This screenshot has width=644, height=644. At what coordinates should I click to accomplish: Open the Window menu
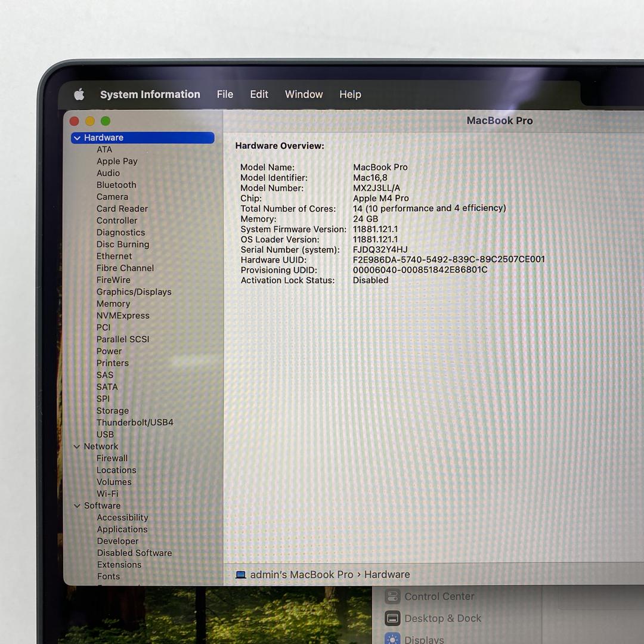[x=304, y=94]
